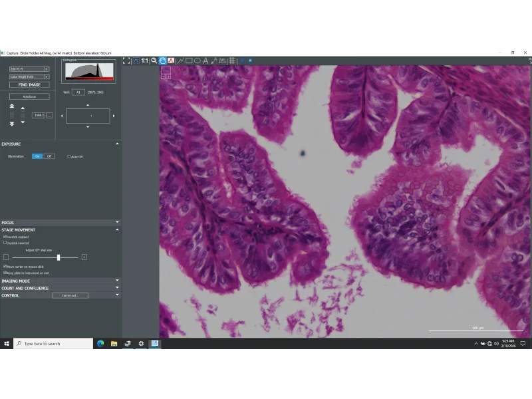Select the magnifier zoom tool
Viewport: 532px width, 399px height.
154,61
